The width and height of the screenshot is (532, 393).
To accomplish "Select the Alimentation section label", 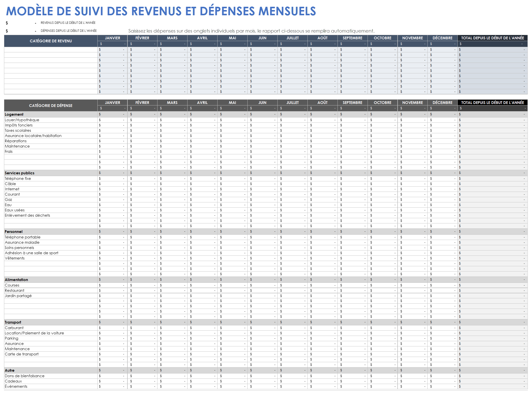I will [x=16, y=280].
